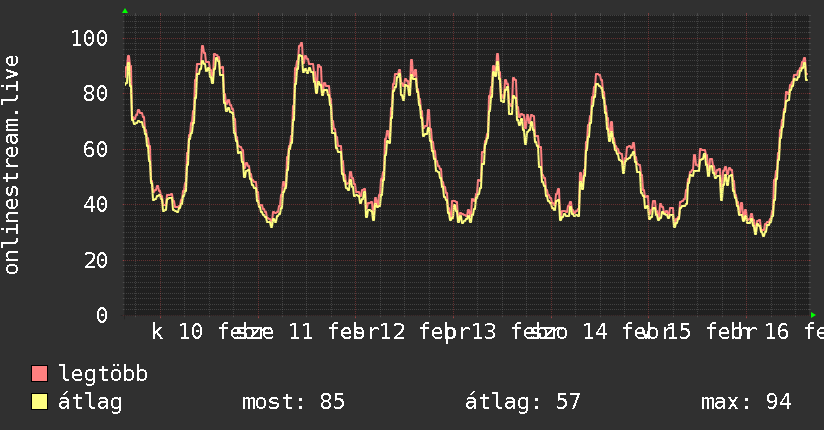This screenshot has width=824, height=430.
Task: Click the green arrow atop the y-axis
Action: [125, 11]
